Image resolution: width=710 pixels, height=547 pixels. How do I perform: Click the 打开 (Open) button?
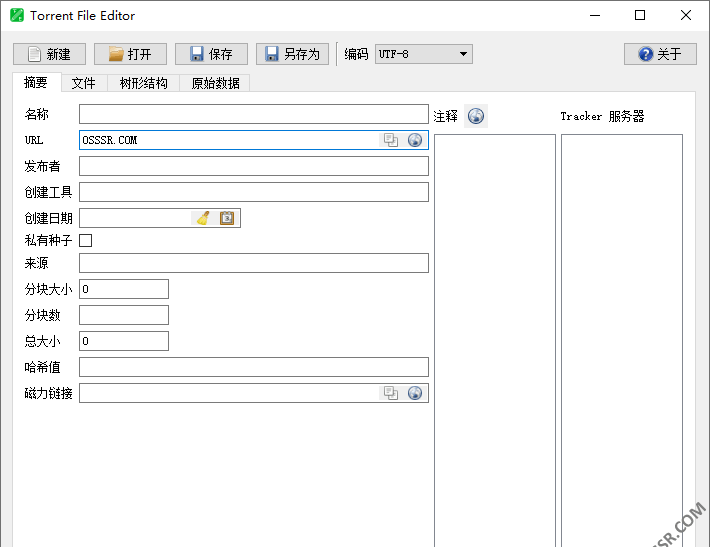[x=130, y=54]
